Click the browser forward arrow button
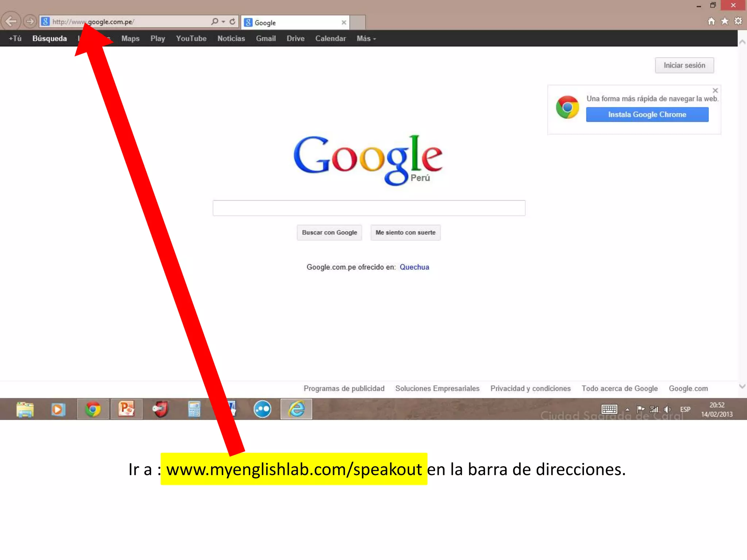The height and width of the screenshot is (560, 747). (30, 22)
